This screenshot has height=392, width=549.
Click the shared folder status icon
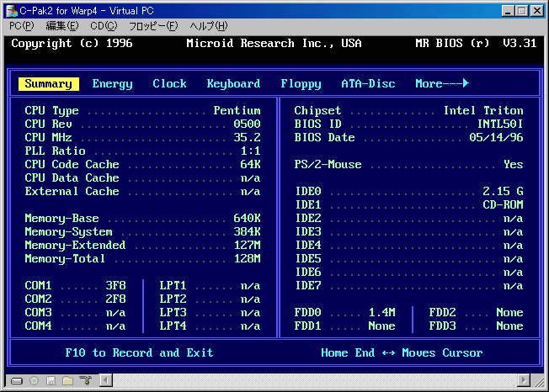(68, 380)
